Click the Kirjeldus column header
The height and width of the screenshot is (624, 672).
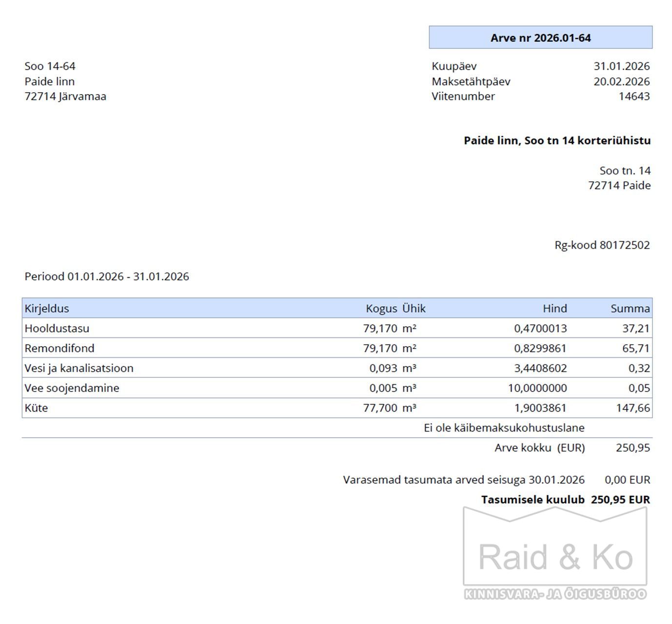[x=47, y=309]
